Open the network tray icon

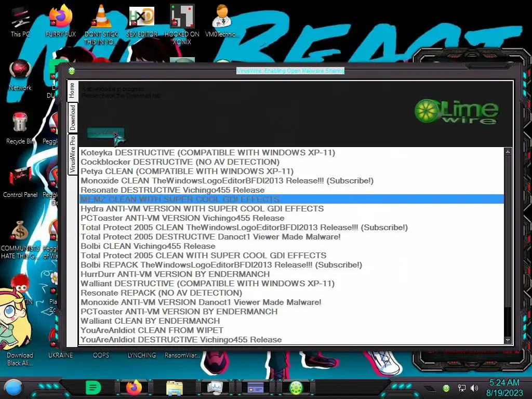pyautogui.click(x=462, y=388)
